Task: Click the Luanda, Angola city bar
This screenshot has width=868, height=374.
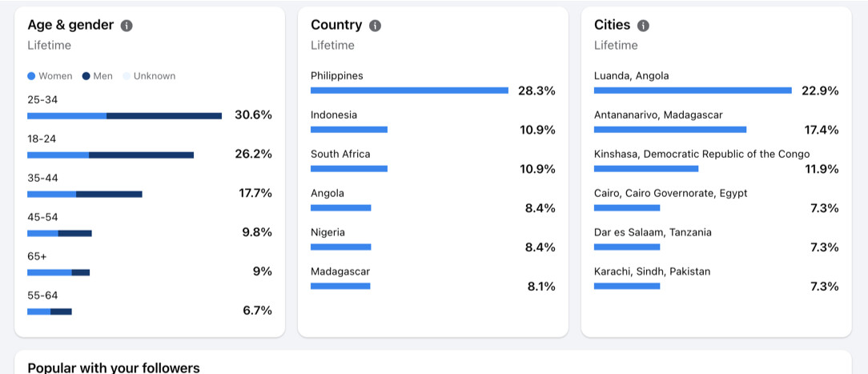Action: click(x=693, y=90)
